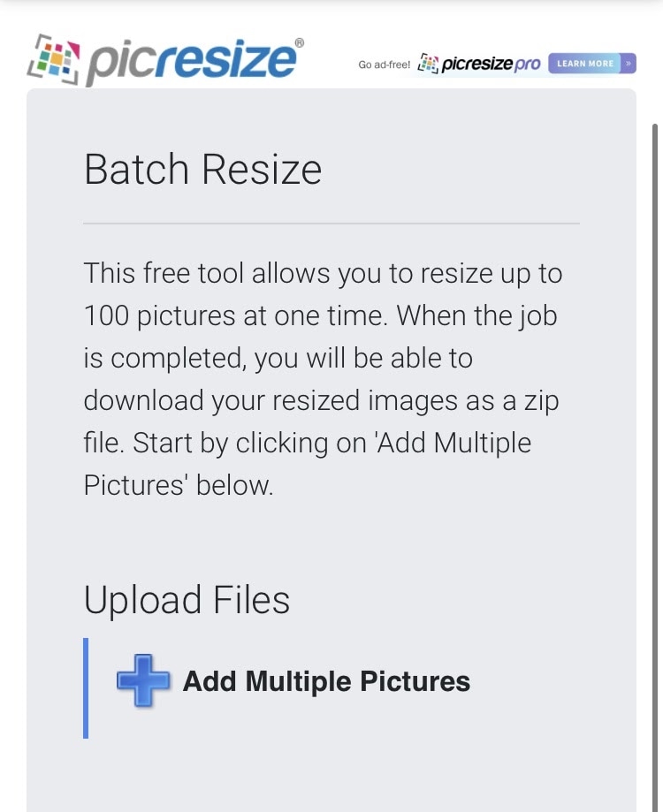Click the small PicResize Pro squares icon
The height and width of the screenshot is (812, 663).
click(x=428, y=64)
